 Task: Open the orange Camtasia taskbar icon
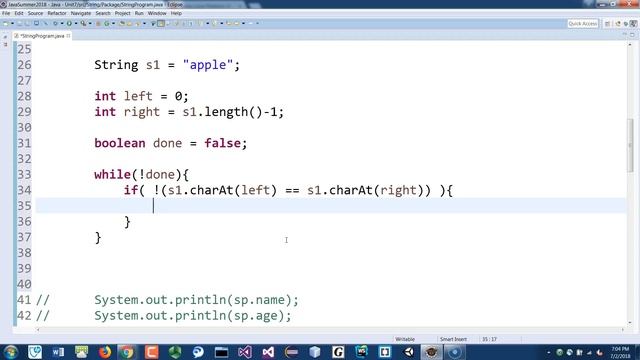click(151, 352)
